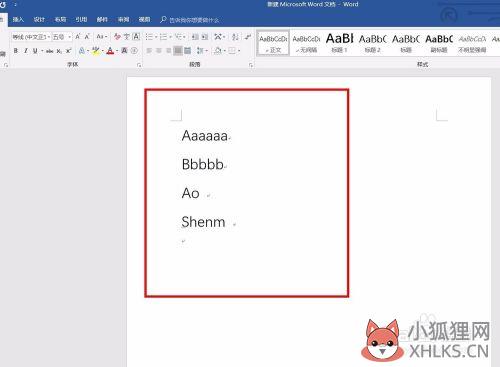Viewport: 500px width, 367px height.
Task: Apply the Normal 正文 style
Action: point(273,43)
